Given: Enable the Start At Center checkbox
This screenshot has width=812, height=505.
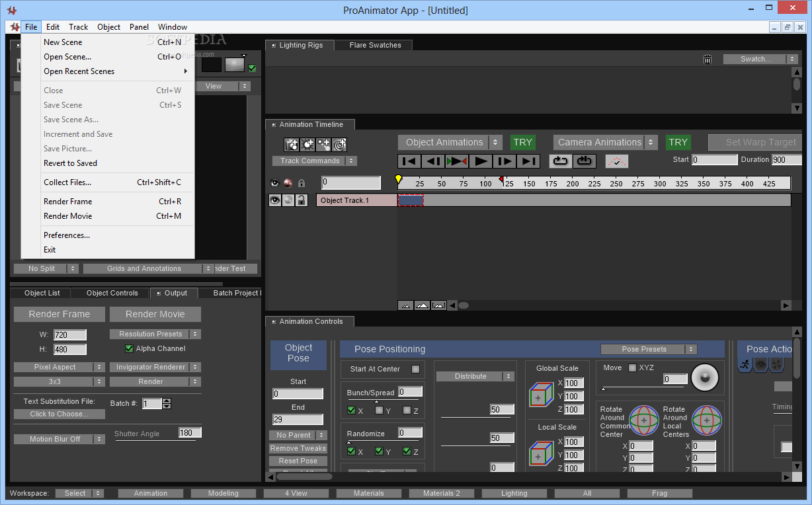Looking at the screenshot, I should pos(415,369).
